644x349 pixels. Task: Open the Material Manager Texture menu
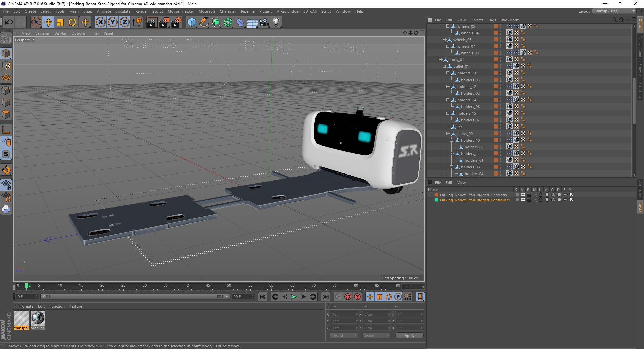pos(75,306)
